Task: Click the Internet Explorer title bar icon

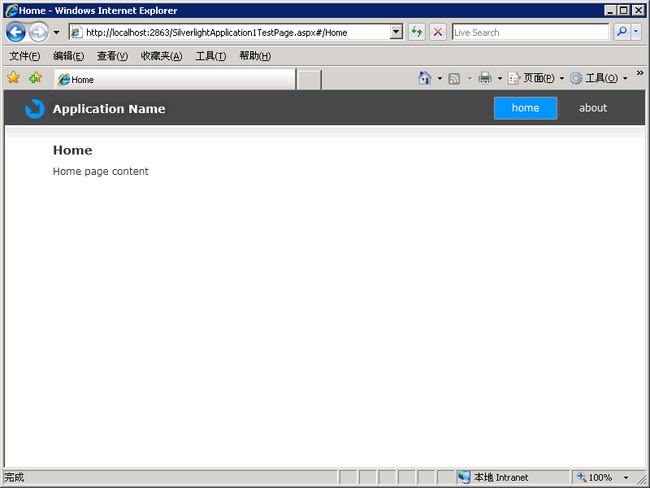Action: point(11,10)
